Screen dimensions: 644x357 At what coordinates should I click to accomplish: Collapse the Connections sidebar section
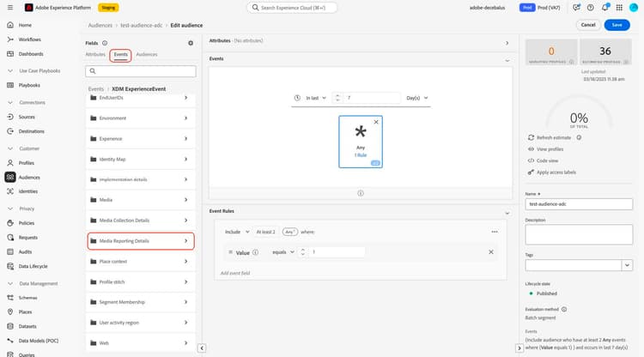pos(10,103)
